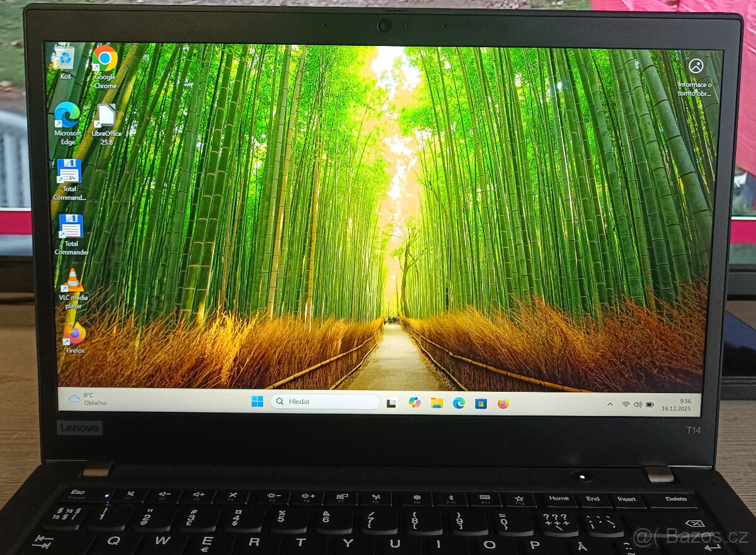756x555 pixels.
Task: Expand hidden icons with the tray chevron
Action: pyautogui.click(x=610, y=404)
